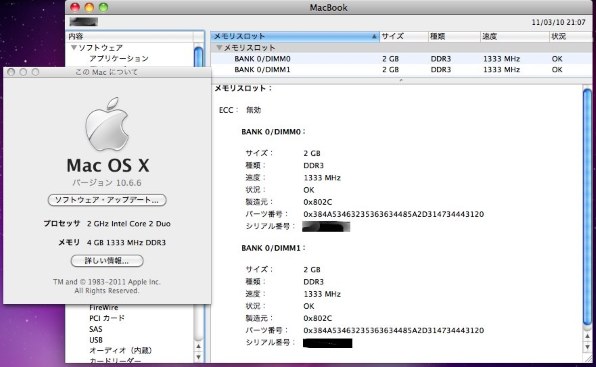Sort by 状況 column header
This screenshot has height=367, width=596.
click(x=572, y=36)
